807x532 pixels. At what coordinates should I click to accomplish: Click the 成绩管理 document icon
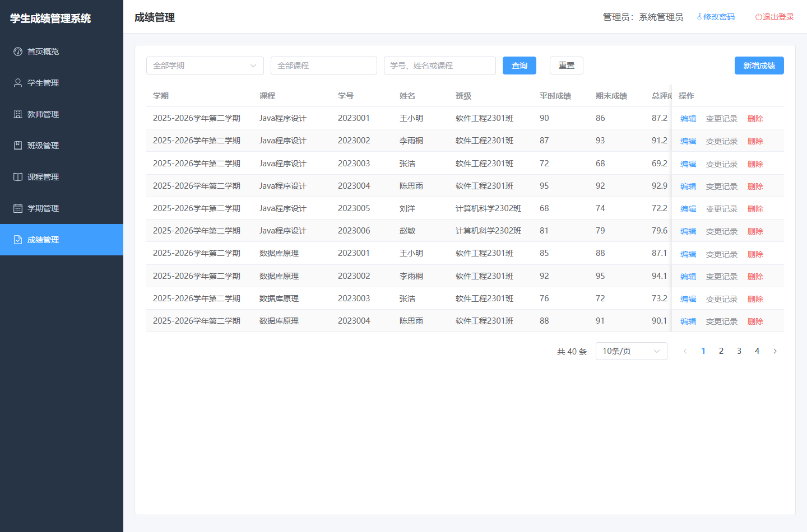(x=18, y=240)
